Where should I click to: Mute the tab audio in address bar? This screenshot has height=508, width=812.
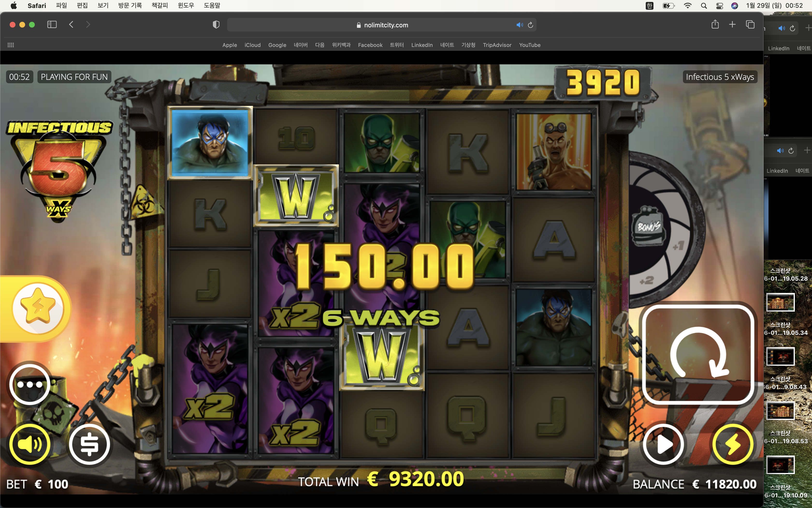click(x=519, y=25)
